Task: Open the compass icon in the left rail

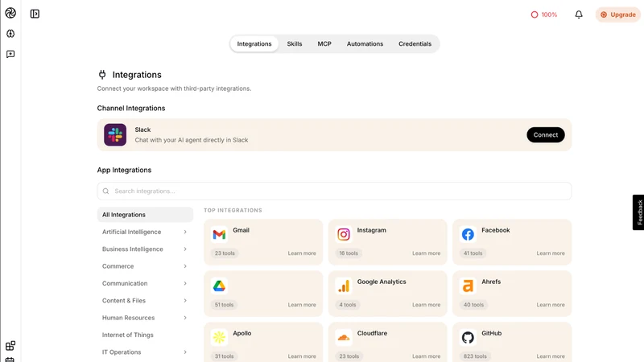Action: [10, 34]
